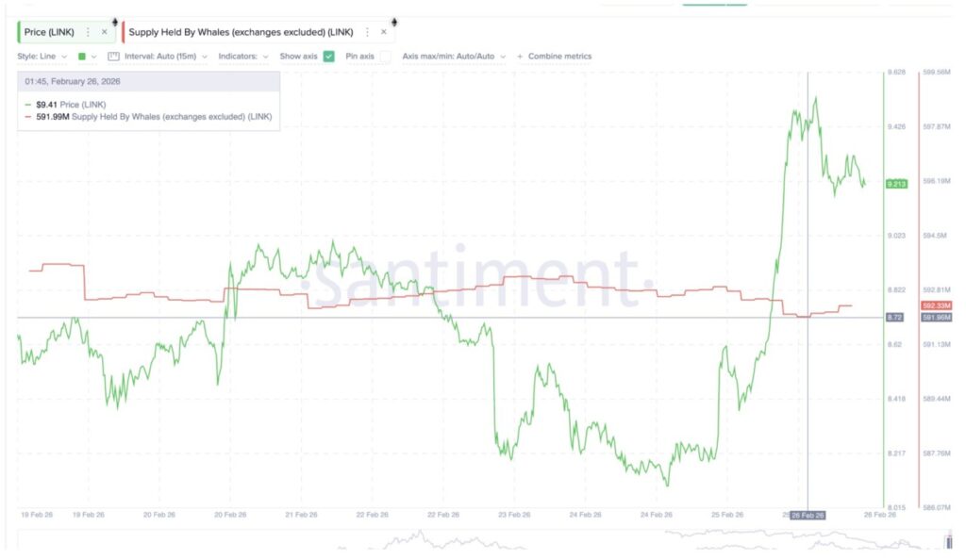Expand the Style: Line dropdown
This screenshot has width=966, height=560.
(42, 57)
